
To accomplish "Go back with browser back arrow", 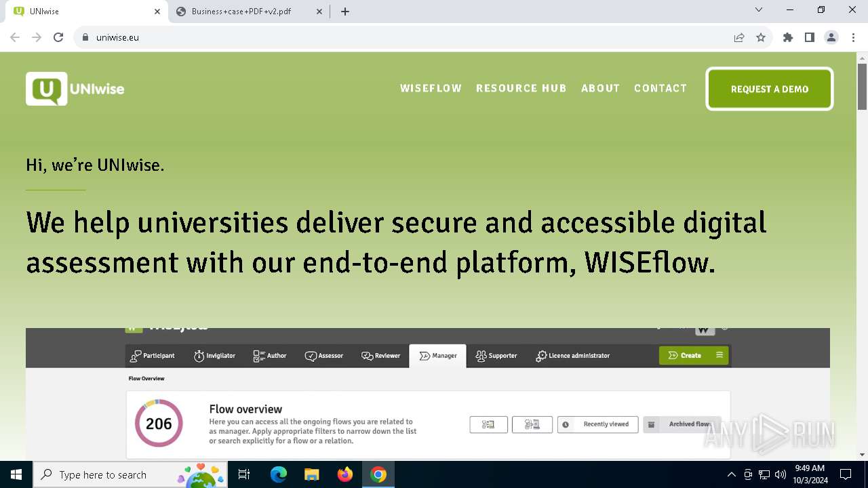I will coord(15,37).
